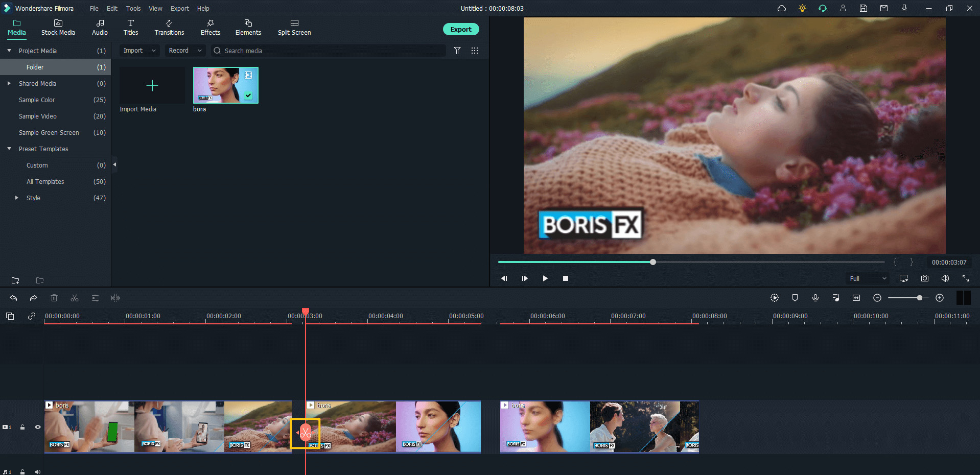Screen dimensions: 980x475
Task: Collapse Preset Templates section
Action: 9,149
